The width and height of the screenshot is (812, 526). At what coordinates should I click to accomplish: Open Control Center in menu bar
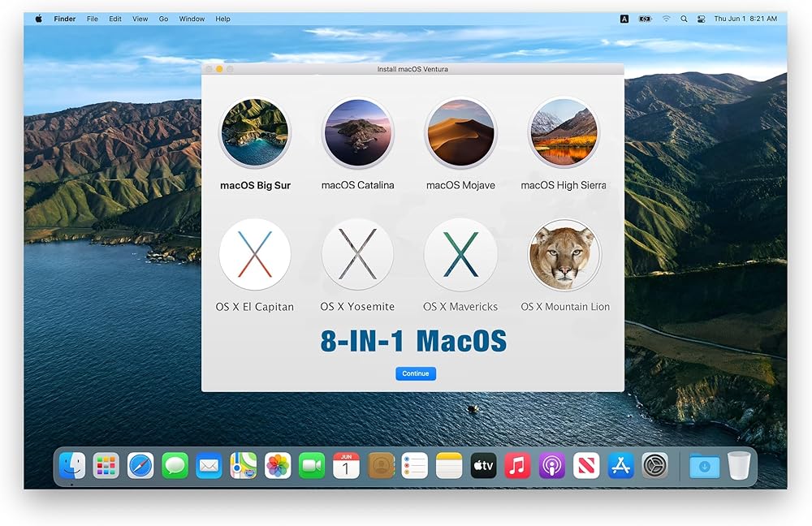point(702,19)
